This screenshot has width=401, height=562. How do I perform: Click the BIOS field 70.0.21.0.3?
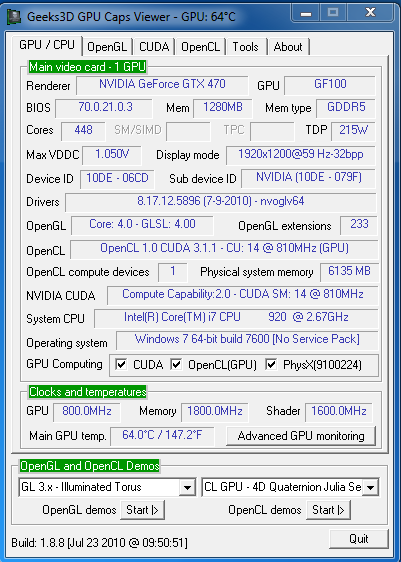point(104,108)
